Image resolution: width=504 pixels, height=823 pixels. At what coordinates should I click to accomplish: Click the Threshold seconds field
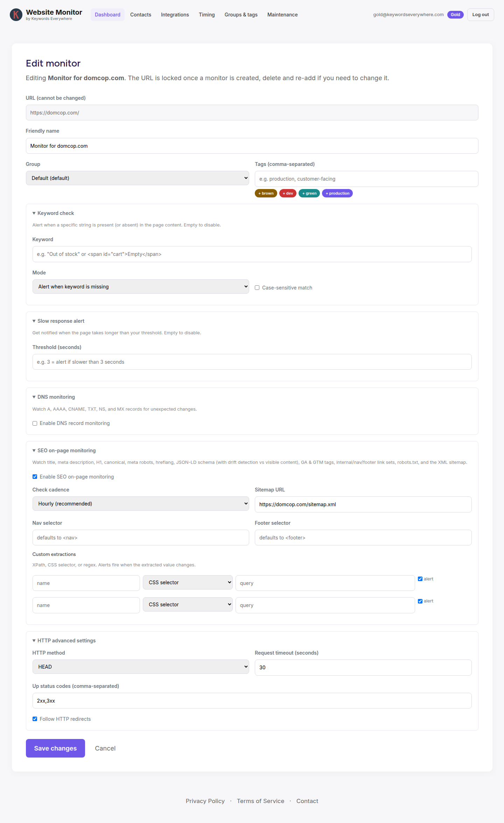(252, 362)
